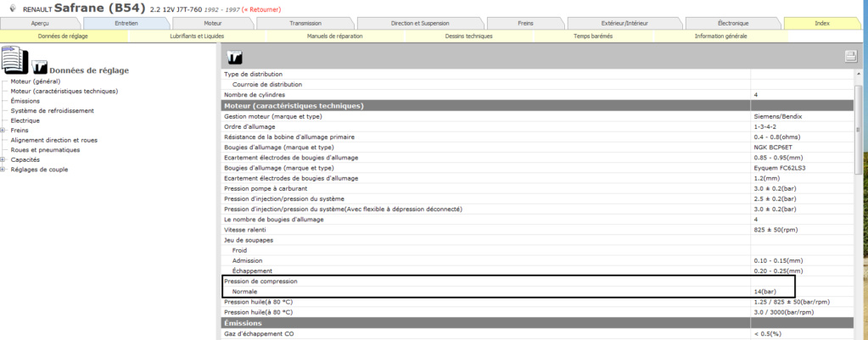Select Moteur (caractéristiques techniques) tree item
Viewport: 868px width, 340px height.
64,91
